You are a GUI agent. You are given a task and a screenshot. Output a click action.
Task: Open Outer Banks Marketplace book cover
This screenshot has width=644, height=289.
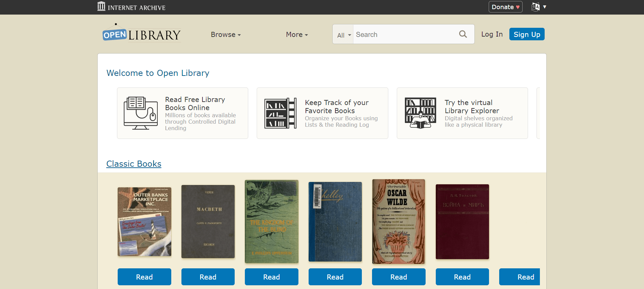point(144,222)
